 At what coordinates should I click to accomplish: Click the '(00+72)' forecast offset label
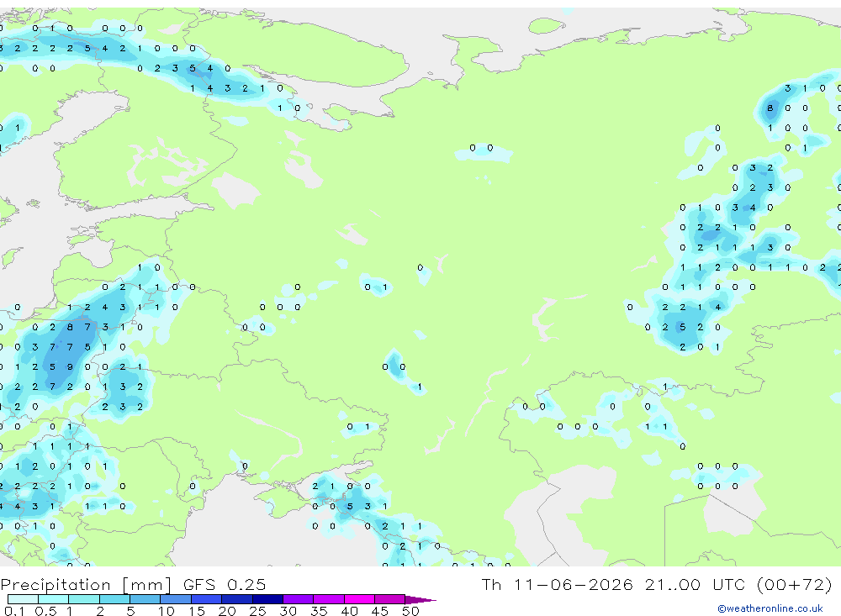click(795, 584)
